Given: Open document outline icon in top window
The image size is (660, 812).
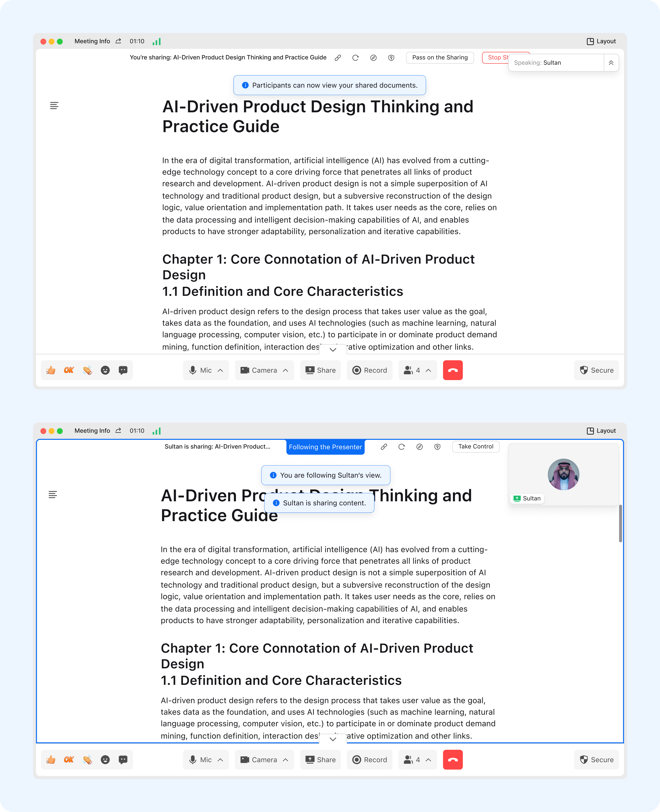Looking at the screenshot, I should (54, 106).
